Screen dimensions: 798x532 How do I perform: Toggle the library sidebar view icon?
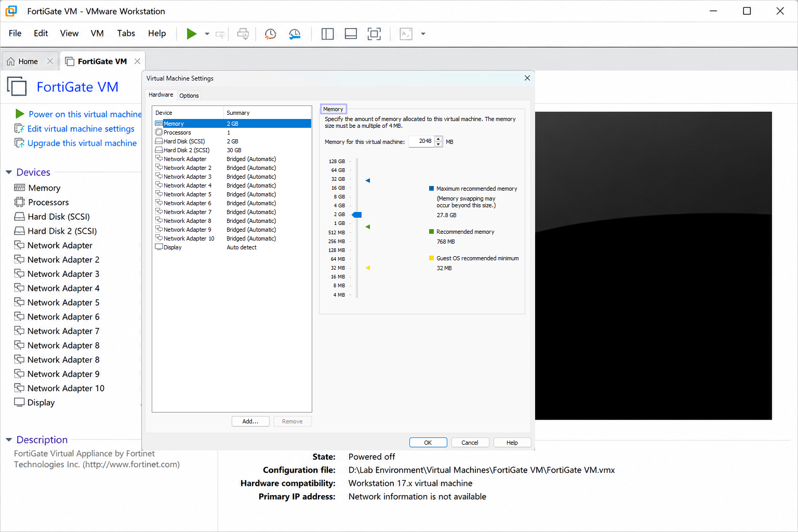click(x=327, y=34)
